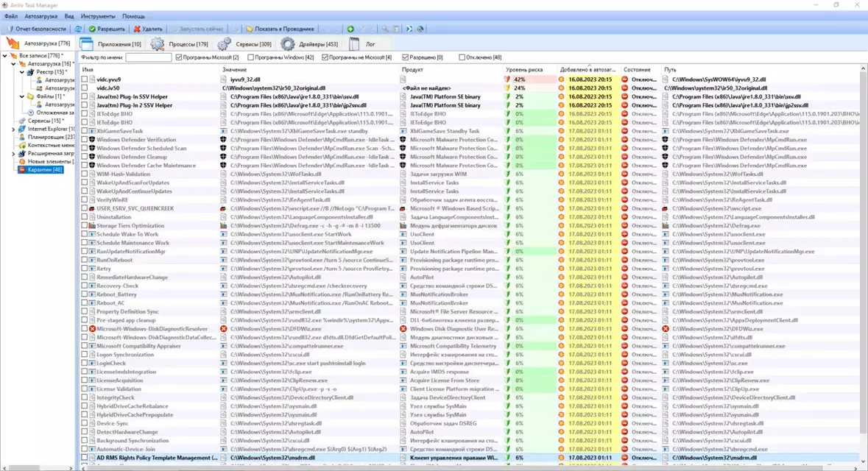The height and width of the screenshot is (471, 868).
Task: Click Показать в Проводнике button
Action: (280, 29)
